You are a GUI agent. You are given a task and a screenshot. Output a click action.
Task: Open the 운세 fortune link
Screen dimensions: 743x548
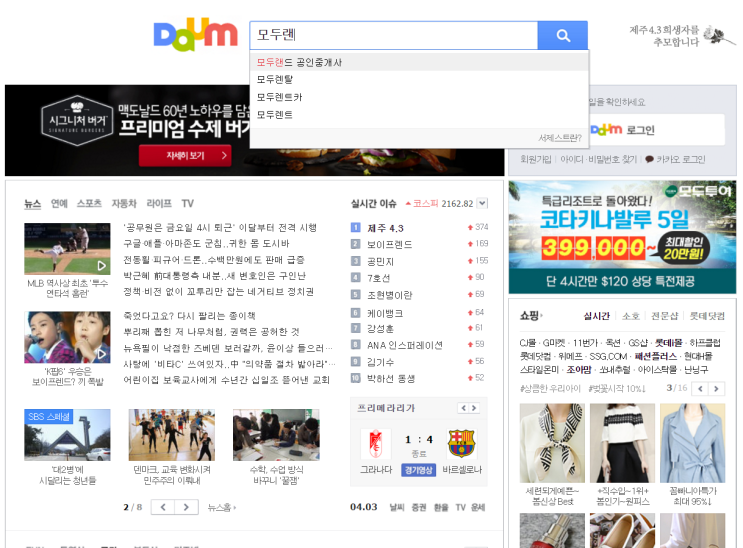(x=478, y=507)
